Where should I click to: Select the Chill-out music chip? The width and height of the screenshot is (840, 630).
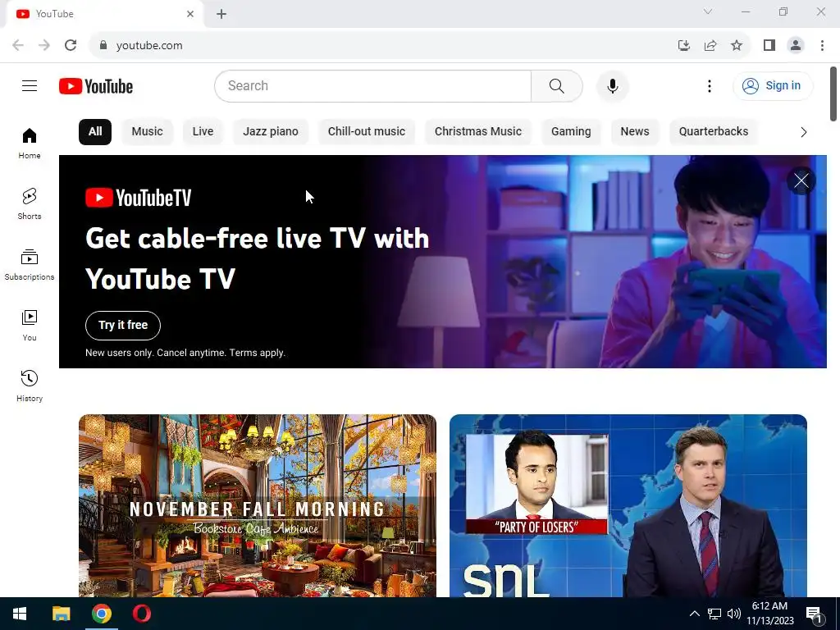point(367,132)
